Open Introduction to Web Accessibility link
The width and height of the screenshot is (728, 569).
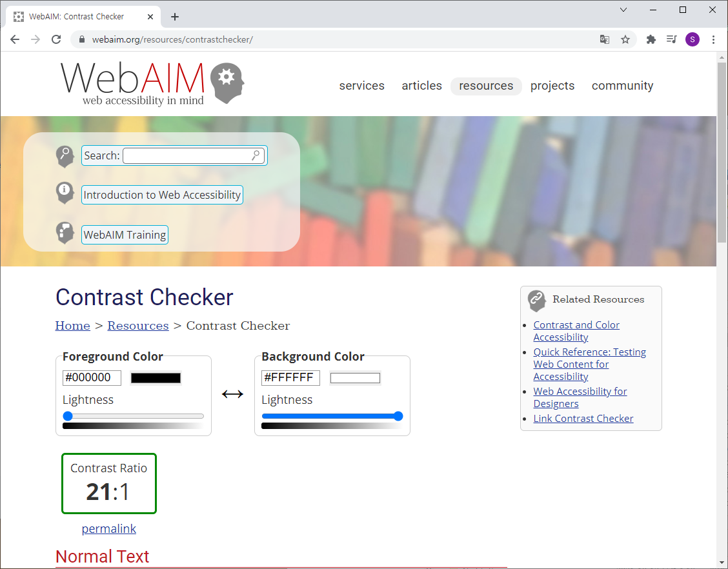(x=162, y=195)
